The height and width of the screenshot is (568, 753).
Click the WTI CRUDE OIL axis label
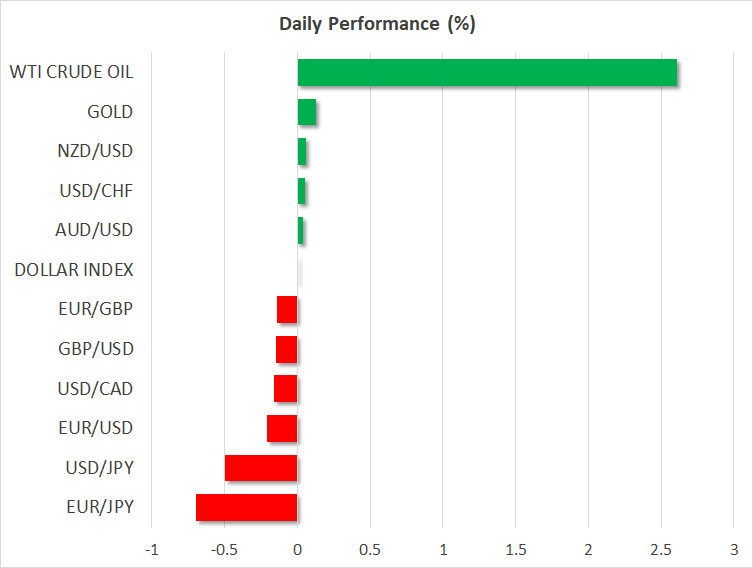71,72
